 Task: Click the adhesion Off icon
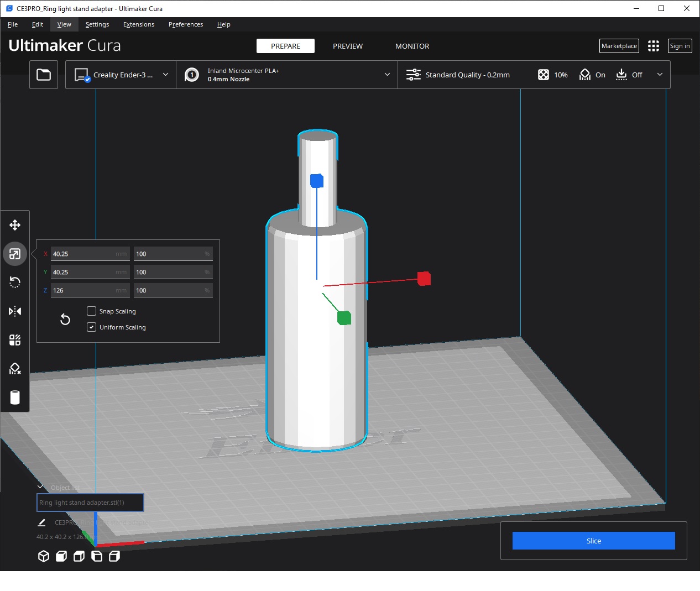[x=621, y=75]
